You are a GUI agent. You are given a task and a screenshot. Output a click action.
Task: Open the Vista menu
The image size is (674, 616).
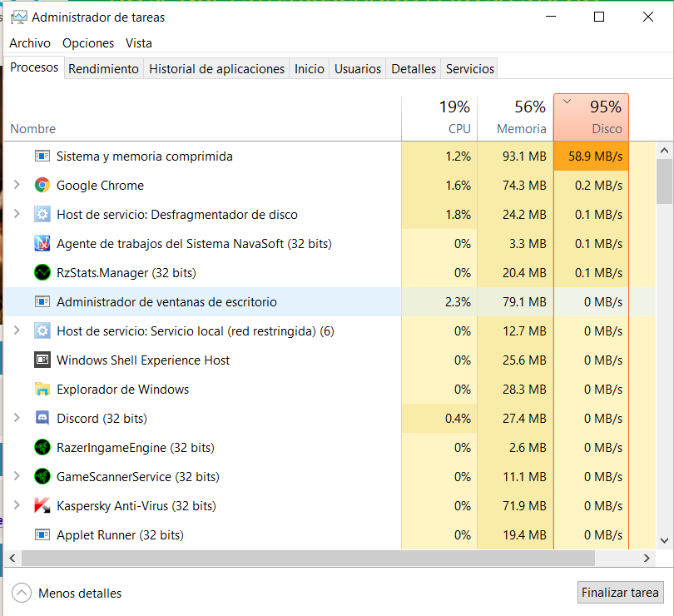pyautogui.click(x=138, y=43)
